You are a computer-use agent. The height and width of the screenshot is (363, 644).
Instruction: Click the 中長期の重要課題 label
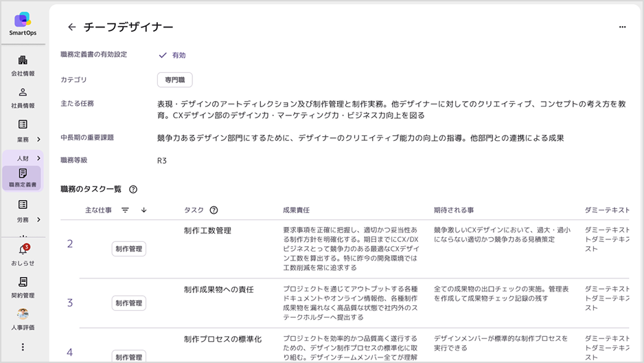click(x=87, y=137)
